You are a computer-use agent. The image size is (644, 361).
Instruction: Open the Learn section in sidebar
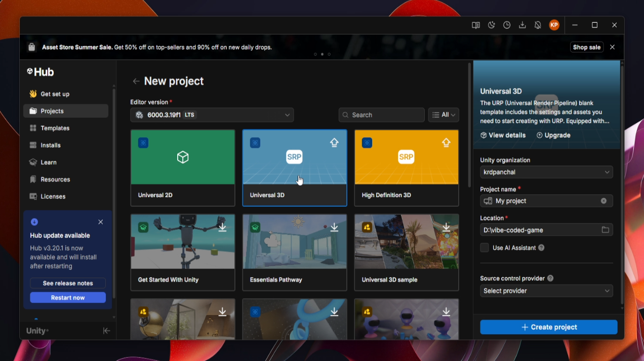66,162
